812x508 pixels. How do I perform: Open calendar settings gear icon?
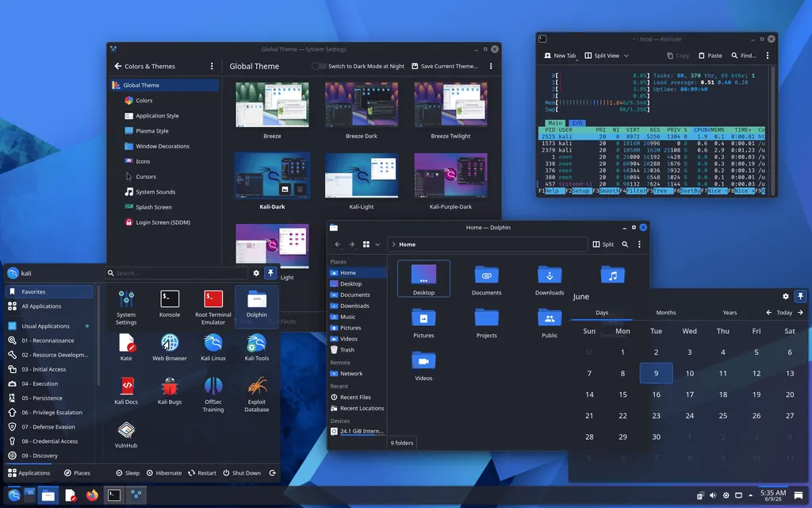pyautogui.click(x=786, y=297)
